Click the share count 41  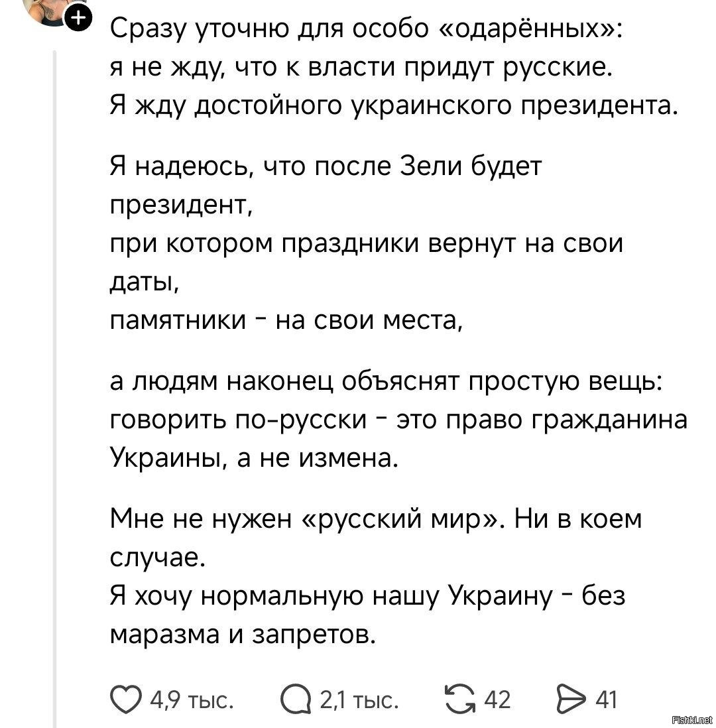(607, 700)
